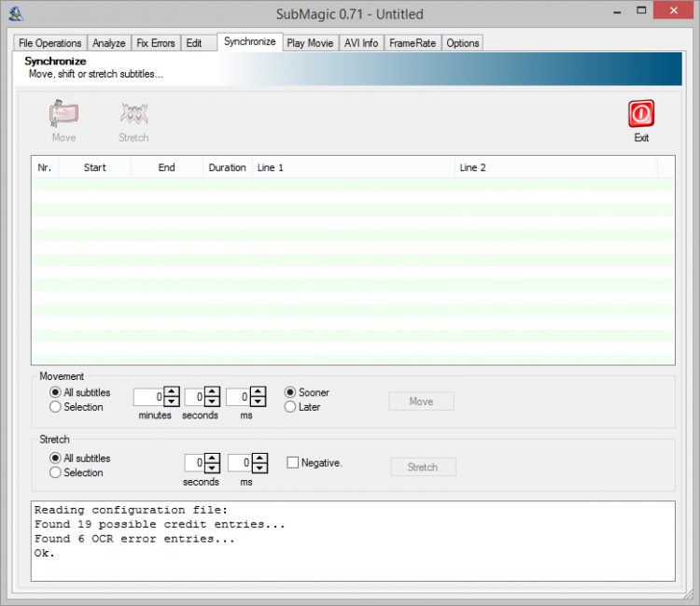Open the File Operations tab
The image size is (700, 606).
(50, 43)
